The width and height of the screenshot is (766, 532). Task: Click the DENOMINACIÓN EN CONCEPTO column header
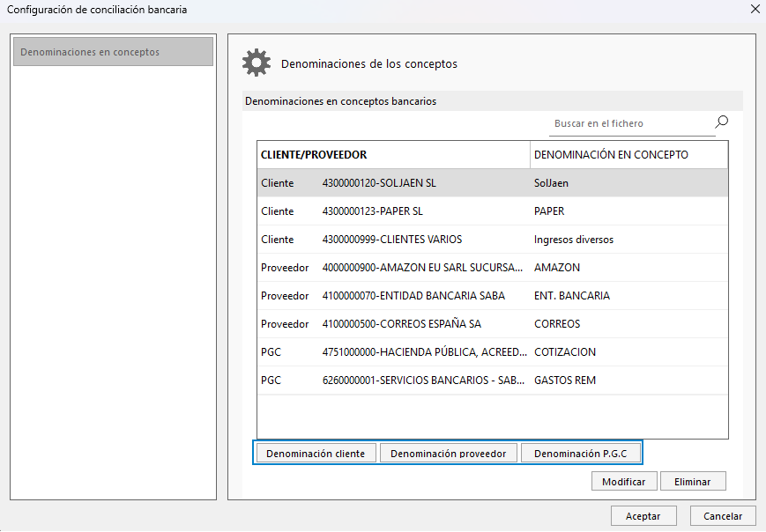click(628, 155)
